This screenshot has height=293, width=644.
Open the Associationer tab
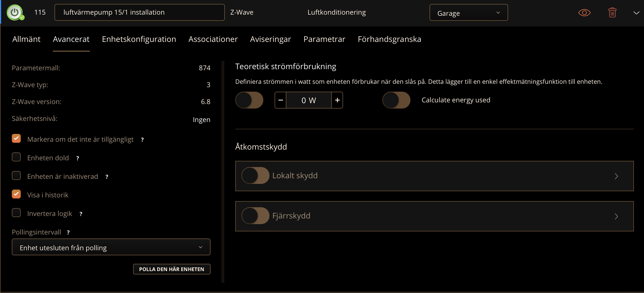(213, 39)
